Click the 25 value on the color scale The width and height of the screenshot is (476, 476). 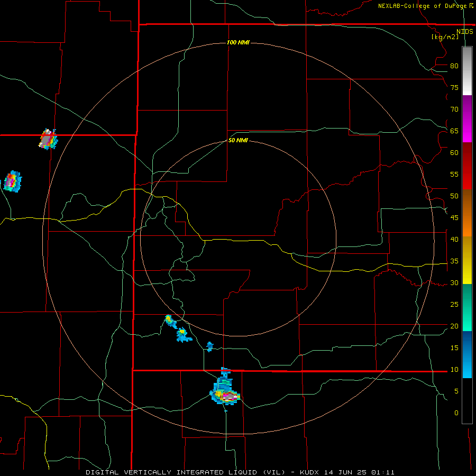(454, 305)
